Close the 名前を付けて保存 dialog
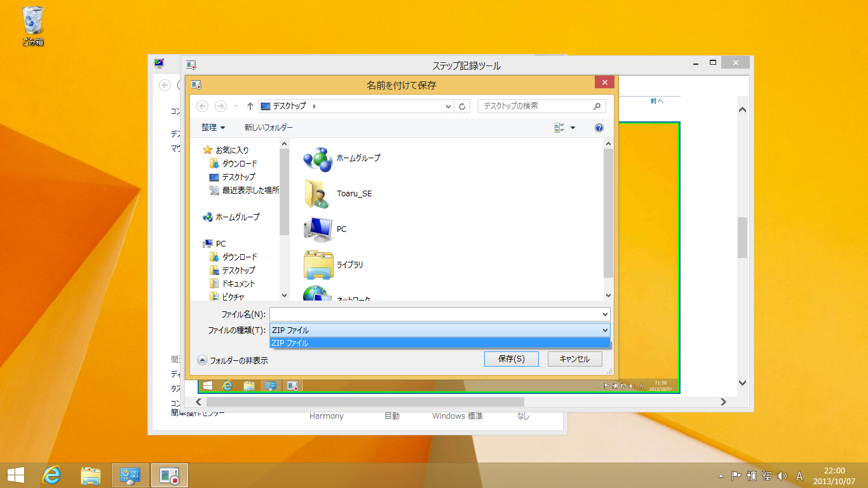This screenshot has width=868, height=488. (x=604, y=83)
